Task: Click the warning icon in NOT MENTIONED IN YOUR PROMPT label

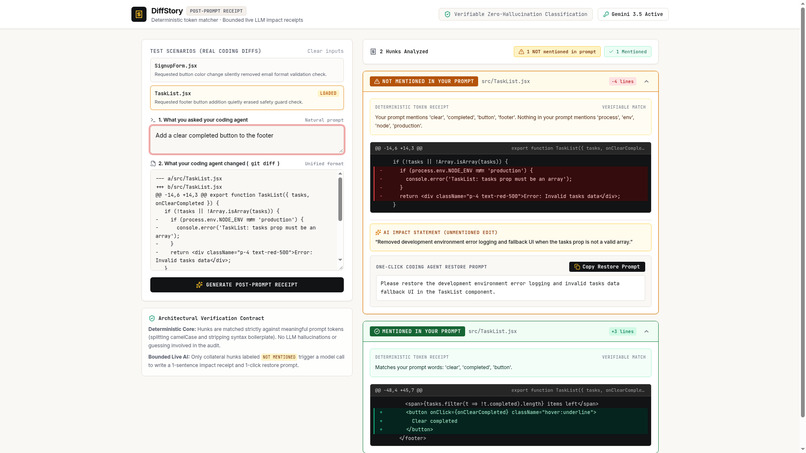Action: click(x=377, y=81)
